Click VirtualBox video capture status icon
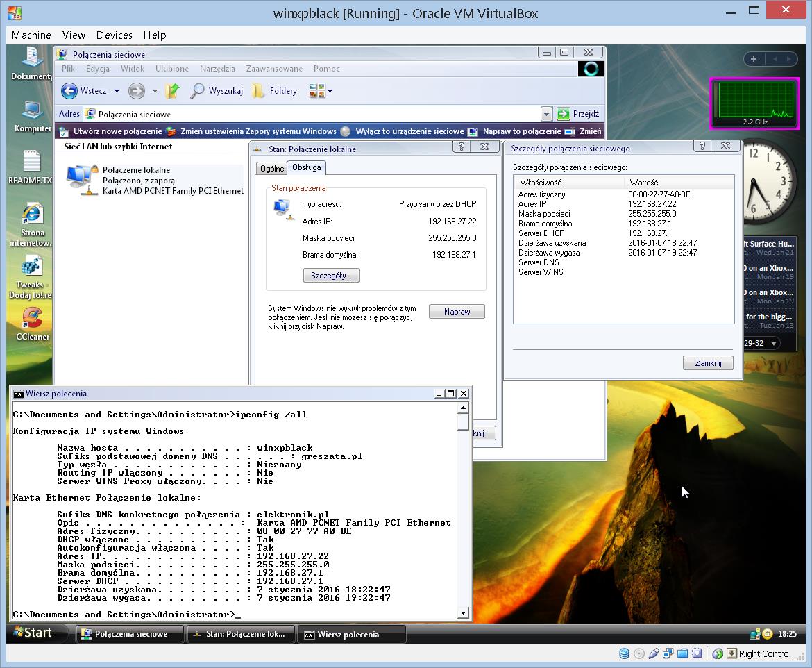This screenshot has height=668, width=812. click(x=697, y=653)
